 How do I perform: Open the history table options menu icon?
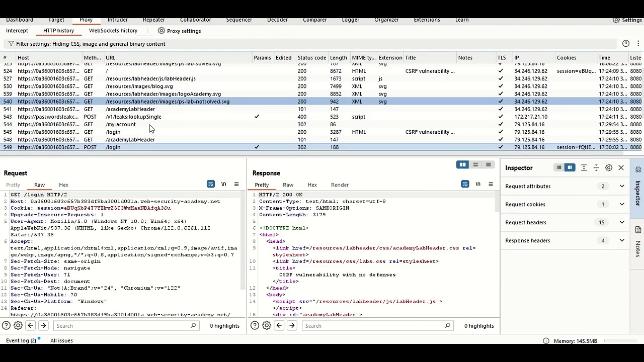click(638, 44)
